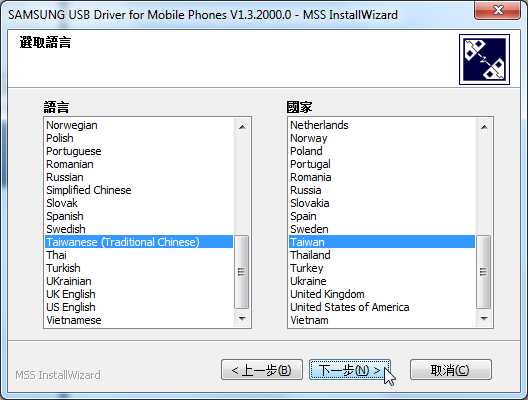Select Slovak language
The image size is (528, 400).
pos(139,203)
